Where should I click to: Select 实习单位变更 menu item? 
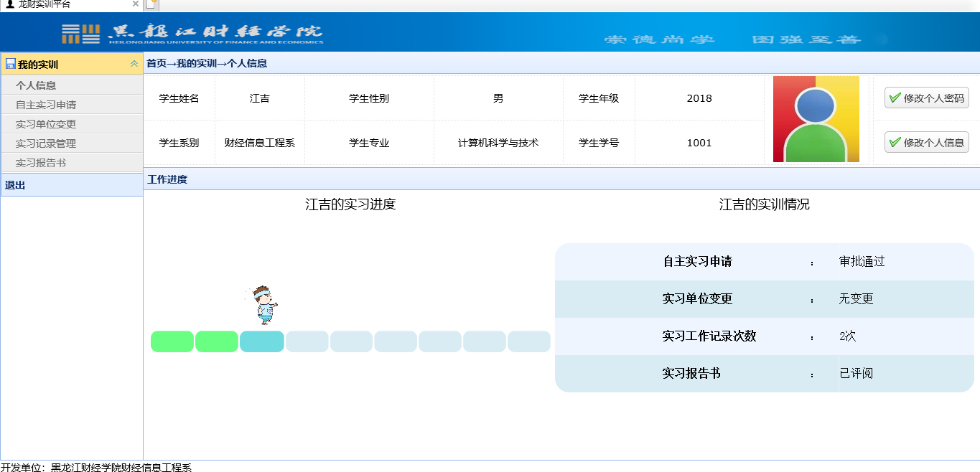click(46, 124)
